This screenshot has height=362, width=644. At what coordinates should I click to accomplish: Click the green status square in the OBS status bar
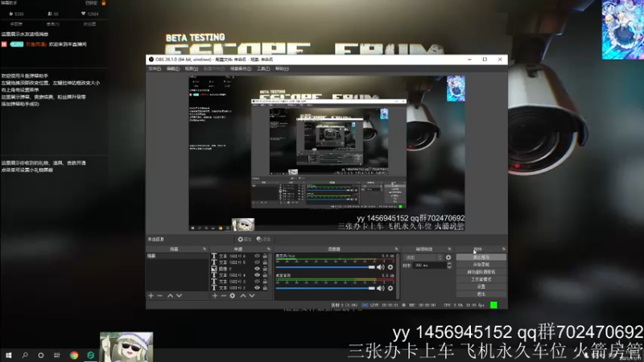pyautogui.click(x=493, y=305)
